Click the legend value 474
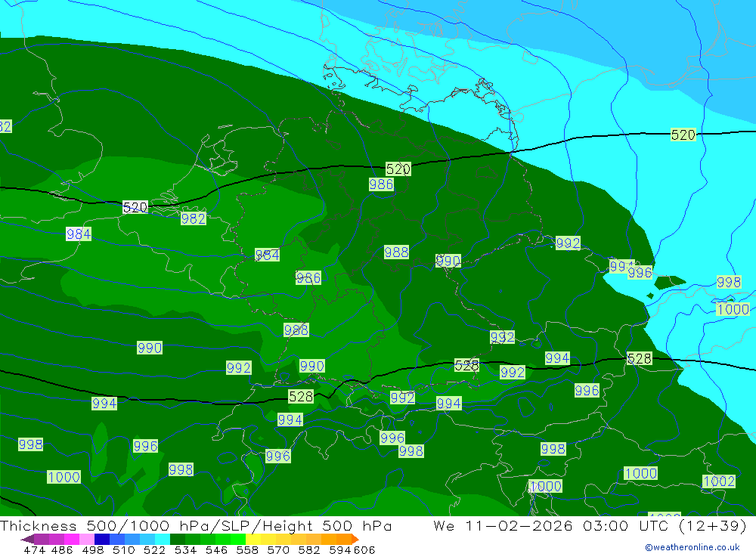 [35, 550]
